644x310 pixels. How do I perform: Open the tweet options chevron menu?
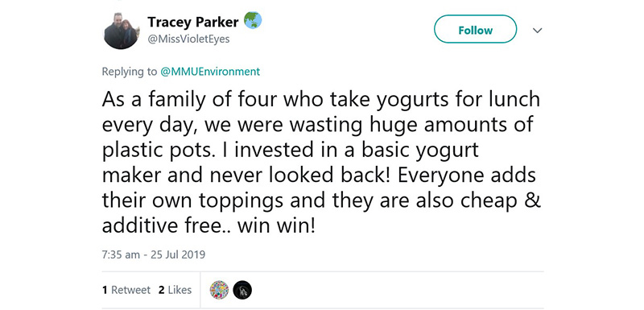[x=537, y=31]
